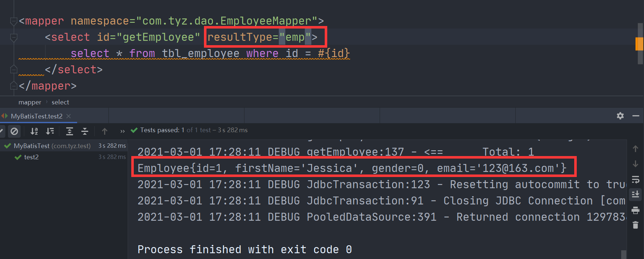The height and width of the screenshot is (259, 644).
Task: Click orange warning marker on editor scrollbar
Action: tap(639, 44)
